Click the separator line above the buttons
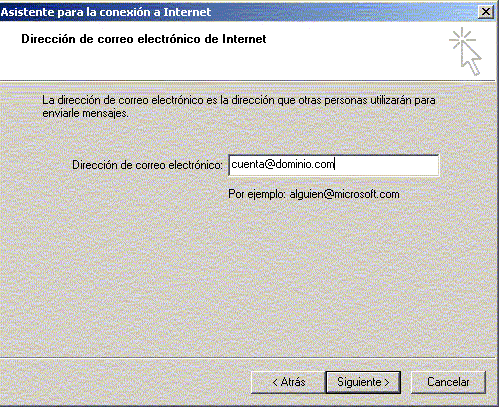Viewport: 499px width, 407px height. coord(248,358)
